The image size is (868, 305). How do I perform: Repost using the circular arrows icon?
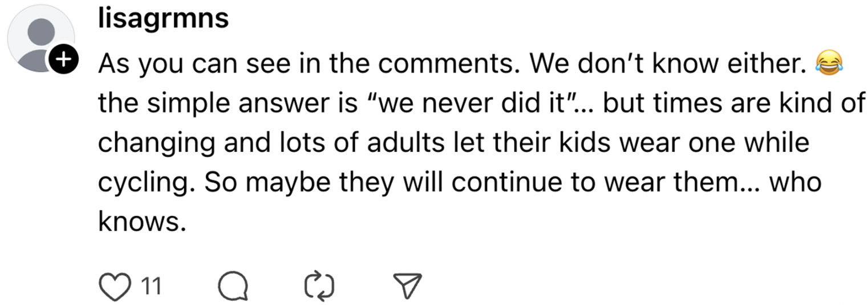[319, 286]
